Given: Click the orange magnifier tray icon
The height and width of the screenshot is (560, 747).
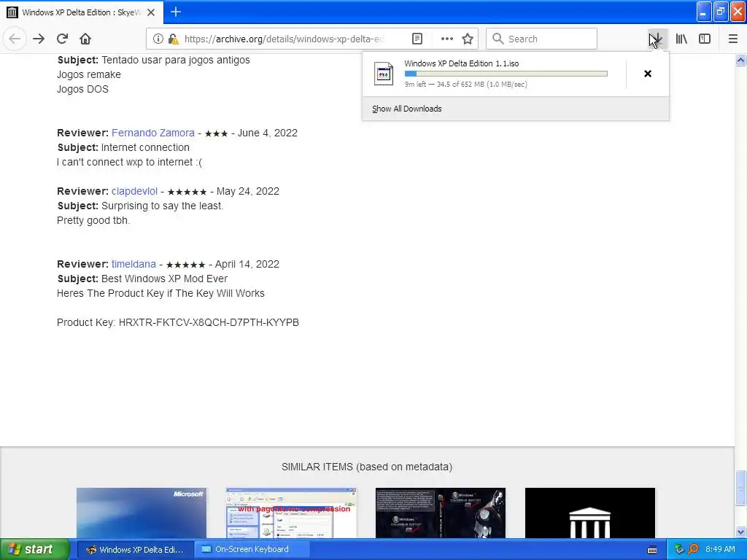Looking at the screenshot, I should pos(693,550).
